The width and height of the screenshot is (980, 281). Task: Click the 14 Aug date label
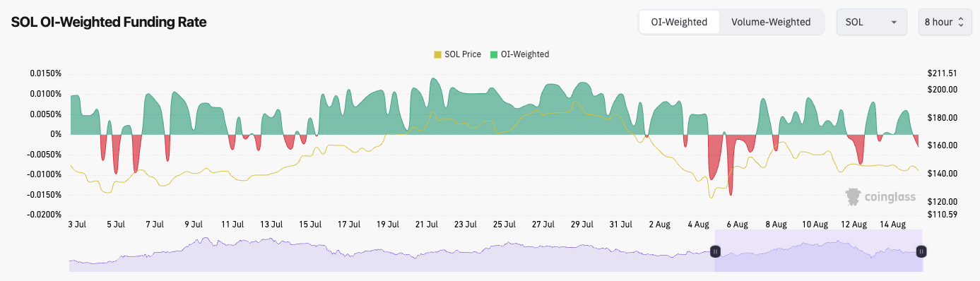click(x=893, y=225)
